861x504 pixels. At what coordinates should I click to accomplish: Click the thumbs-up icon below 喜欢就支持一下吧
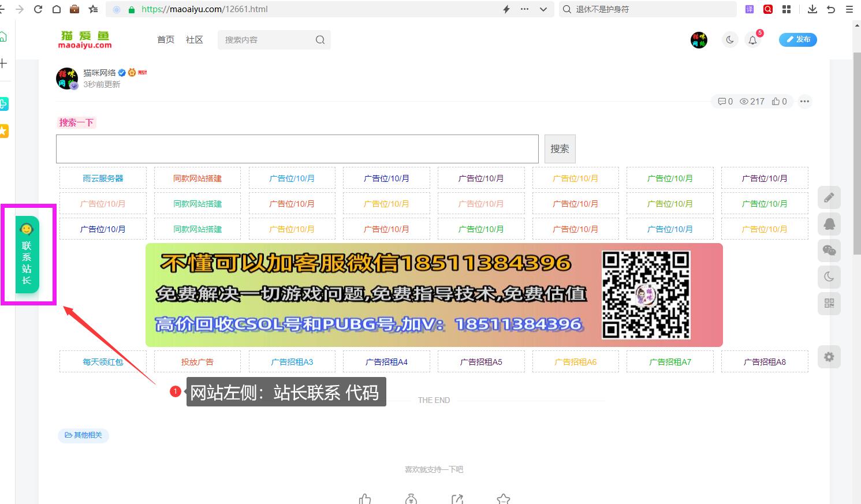pyautogui.click(x=365, y=499)
